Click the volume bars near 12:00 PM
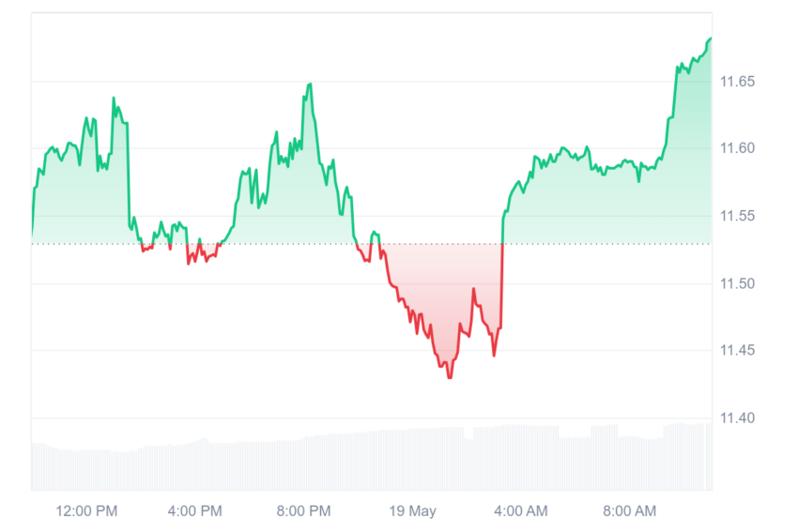798x532 pixels. point(86,469)
